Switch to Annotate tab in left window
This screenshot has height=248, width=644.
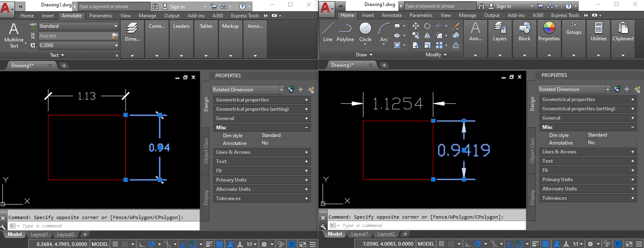click(71, 16)
